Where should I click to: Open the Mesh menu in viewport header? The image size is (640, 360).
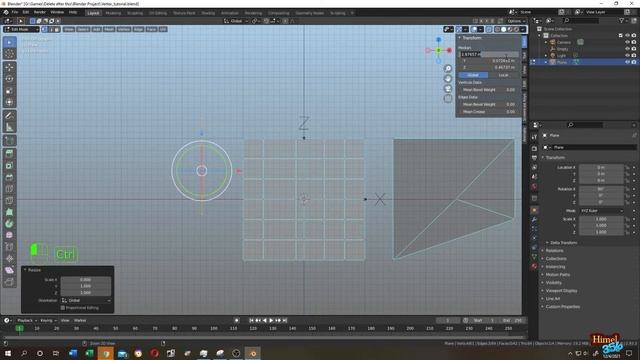(x=109, y=29)
